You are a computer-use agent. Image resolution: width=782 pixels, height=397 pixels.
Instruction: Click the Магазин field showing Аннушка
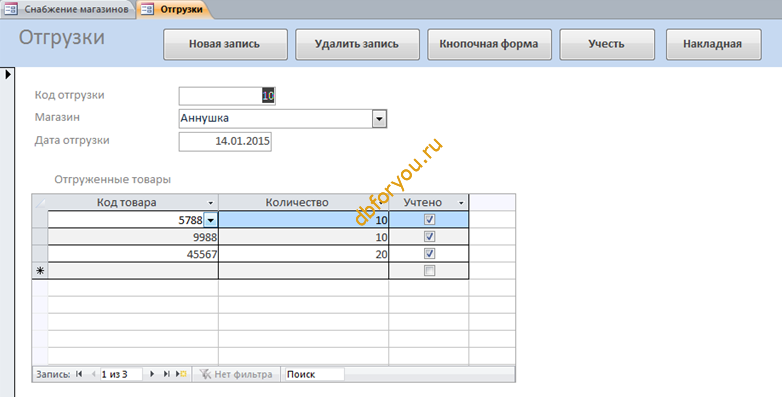(x=276, y=119)
